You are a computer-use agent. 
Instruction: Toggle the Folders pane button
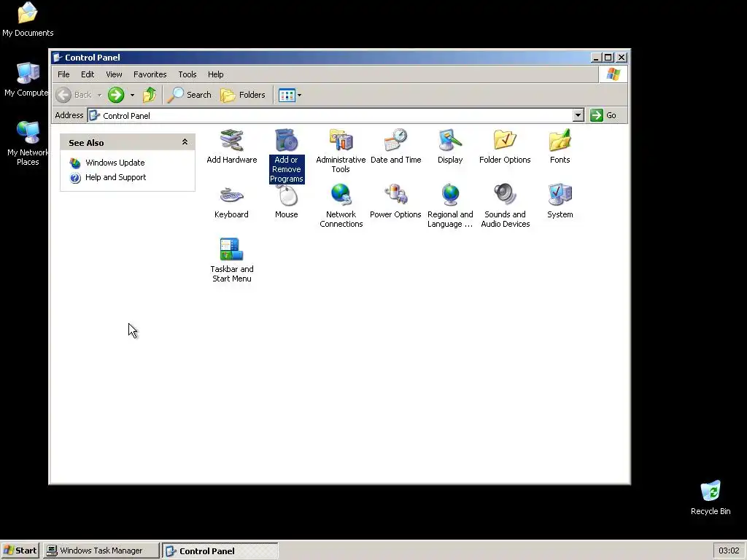coord(243,95)
